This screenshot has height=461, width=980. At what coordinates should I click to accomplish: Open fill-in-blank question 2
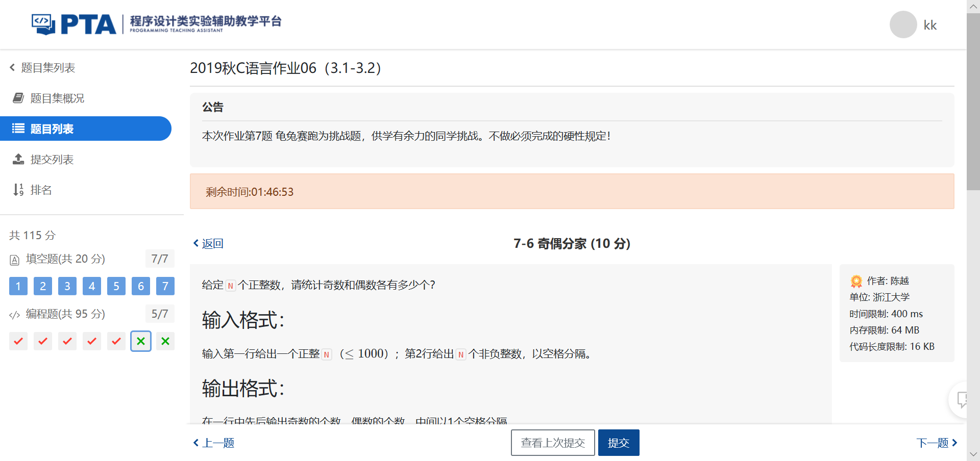43,286
